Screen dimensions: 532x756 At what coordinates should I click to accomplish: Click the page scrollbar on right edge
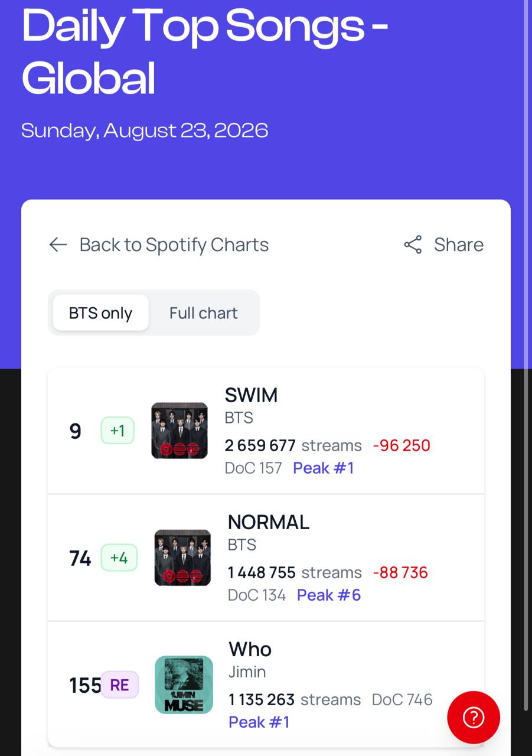526,354
